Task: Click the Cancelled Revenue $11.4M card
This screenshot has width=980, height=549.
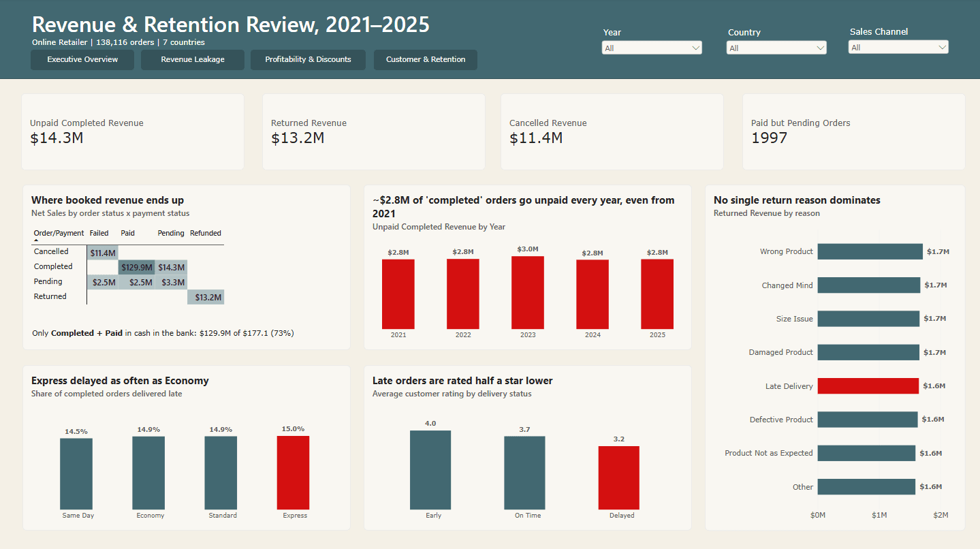Action: pyautogui.click(x=612, y=131)
